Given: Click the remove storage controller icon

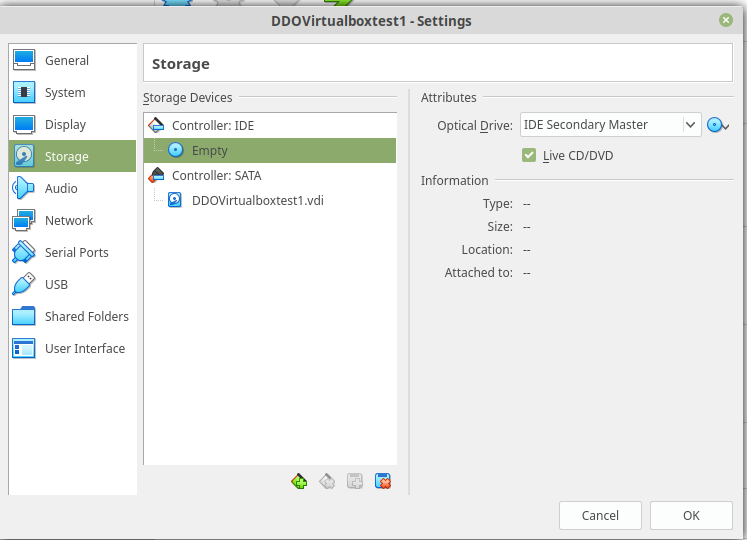Looking at the screenshot, I should coord(327,481).
